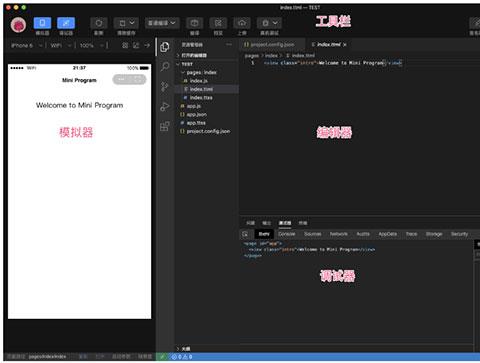Click the user avatar in the toolbar
This screenshot has height=363, width=480.
pos(18,25)
